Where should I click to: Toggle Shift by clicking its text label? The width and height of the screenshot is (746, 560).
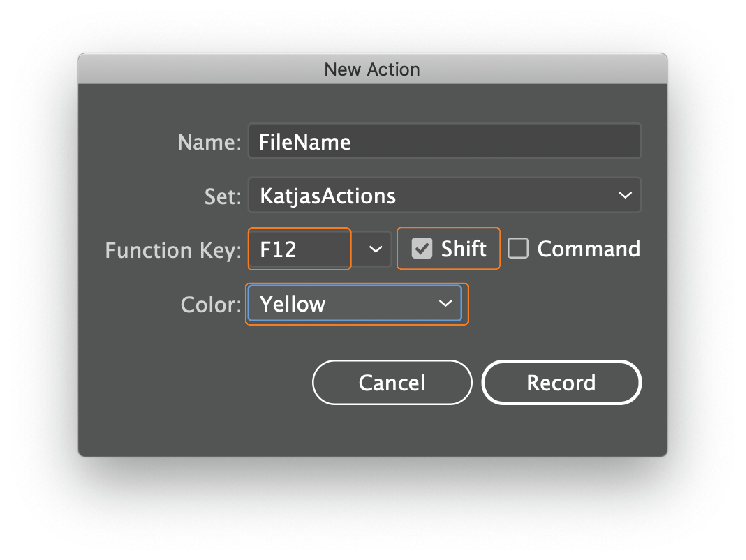[x=464, y=249]
